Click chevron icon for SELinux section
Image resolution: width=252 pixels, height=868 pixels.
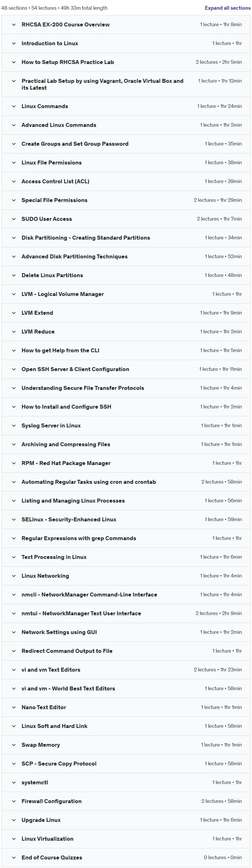(14, 520)
